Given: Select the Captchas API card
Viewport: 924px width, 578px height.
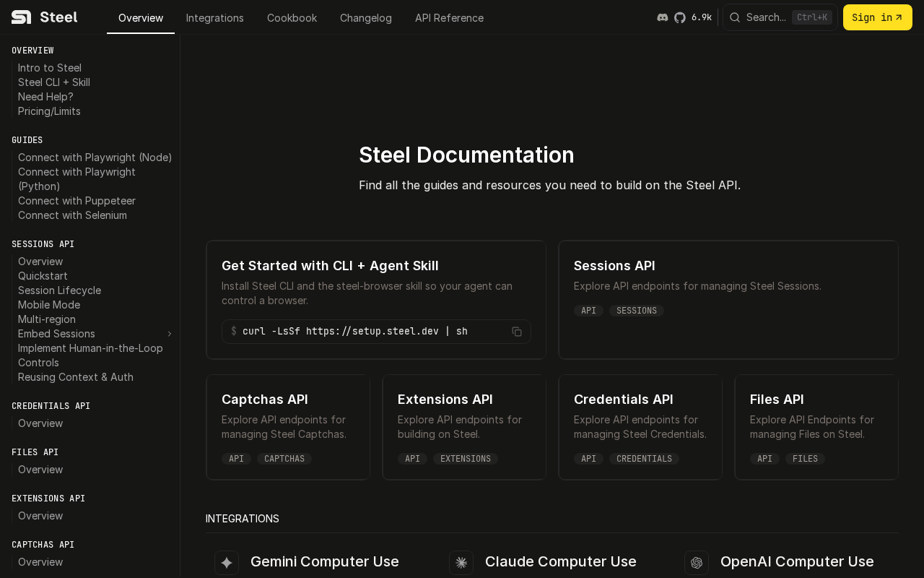Looking at the screenshot, I should tap(288, 426).
